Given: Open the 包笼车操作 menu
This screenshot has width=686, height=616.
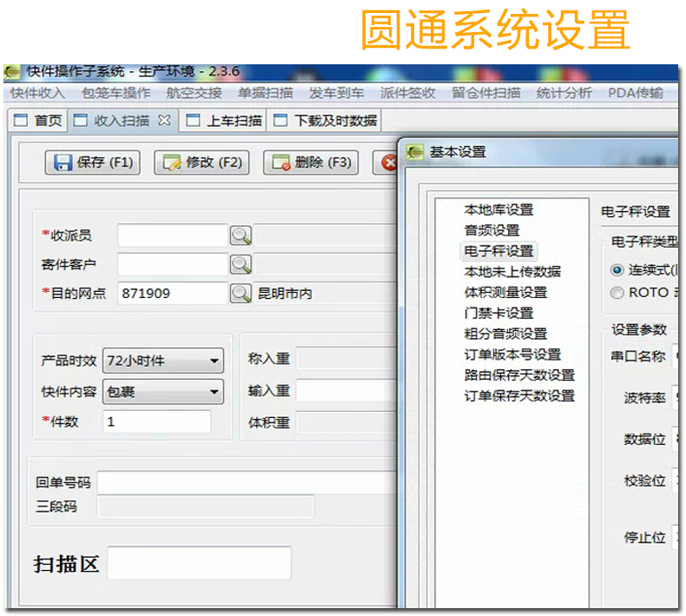Looking at the screenshot, I should (x=116, y=93).
